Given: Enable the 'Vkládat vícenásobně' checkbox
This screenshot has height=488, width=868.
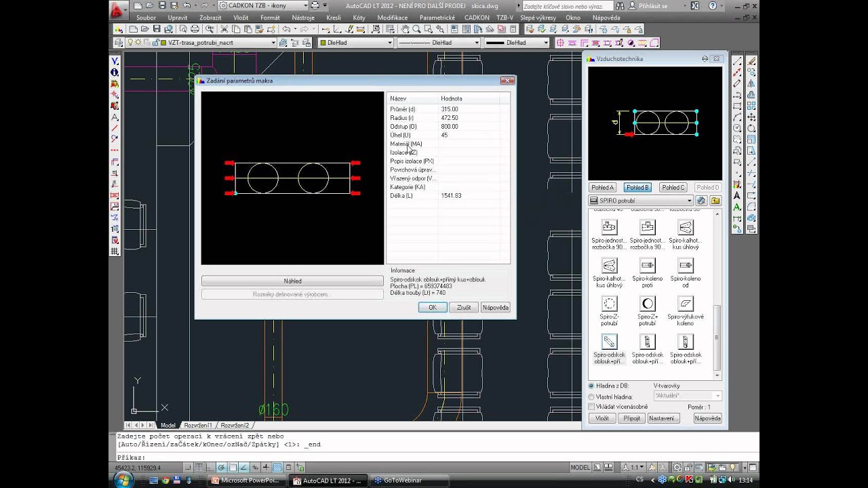Looking at the screenshot, I should coord(591,407).
